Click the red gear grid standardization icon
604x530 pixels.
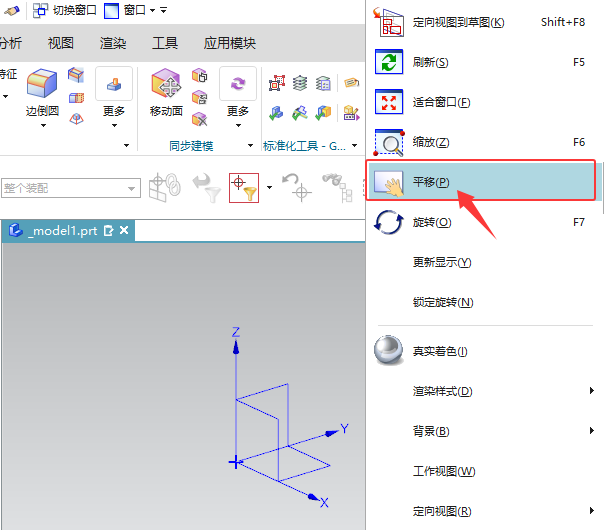pyautogui.click(x=277, y=83)
